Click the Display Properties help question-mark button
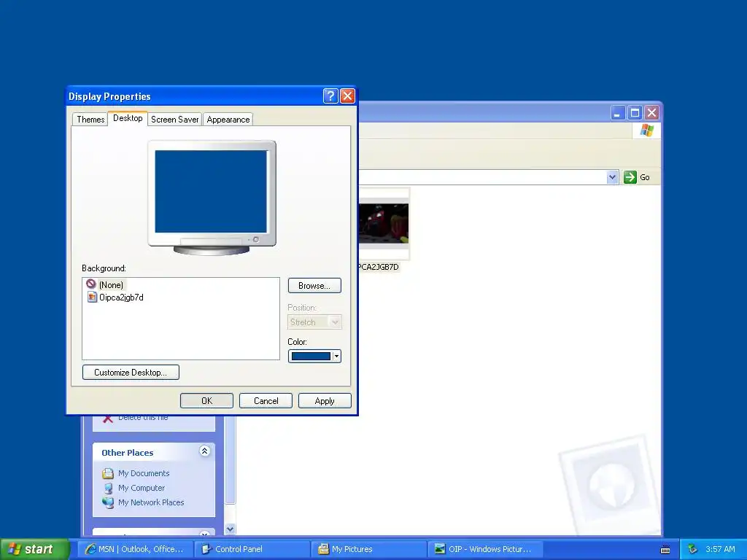The width and height of the screenshot is (747, 560). [330, 96]
